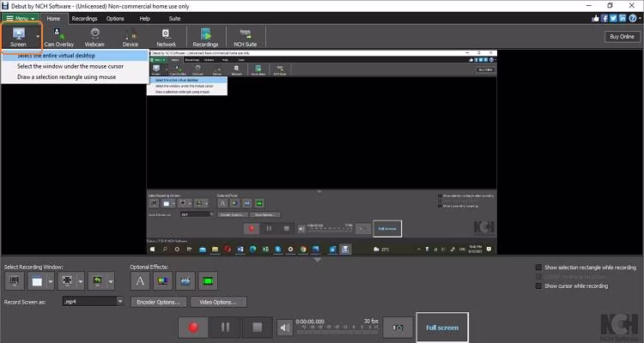Click the screen recording preview area
Viewport: 644px width, 343px height.
tap(322, 152)
